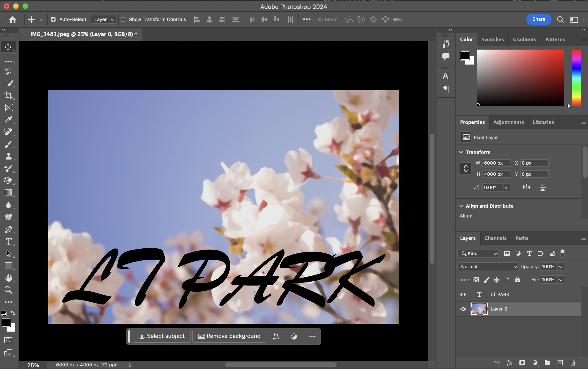Viewport: 588px width, 369px height.
Task: Uncheck the Auto-Select checkbox
Action: click(x=53, y=19)
